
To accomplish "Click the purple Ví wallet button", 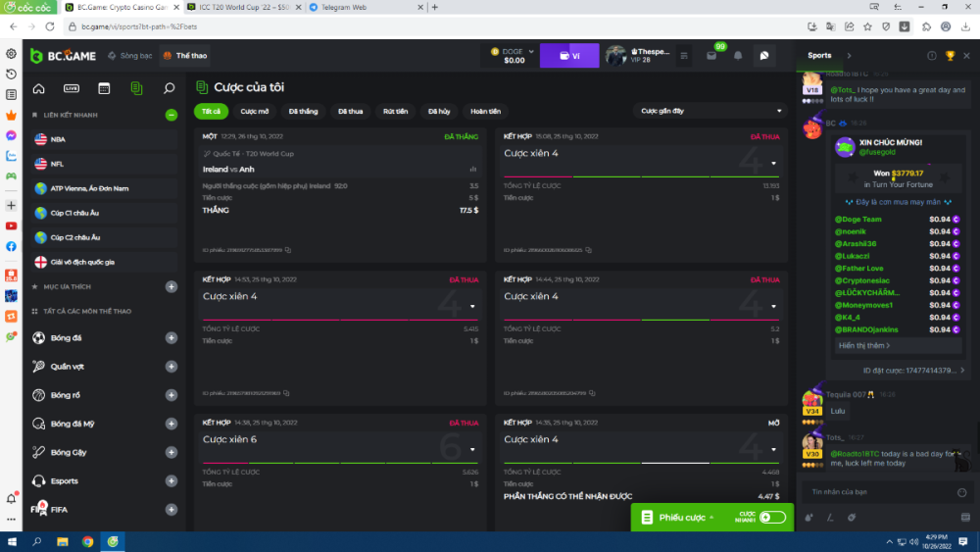I will (568, 56).
